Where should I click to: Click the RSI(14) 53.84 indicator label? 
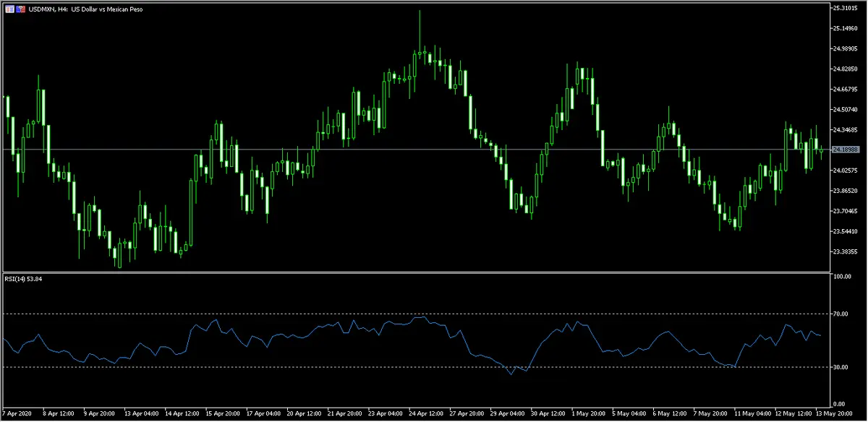(24, 280)
